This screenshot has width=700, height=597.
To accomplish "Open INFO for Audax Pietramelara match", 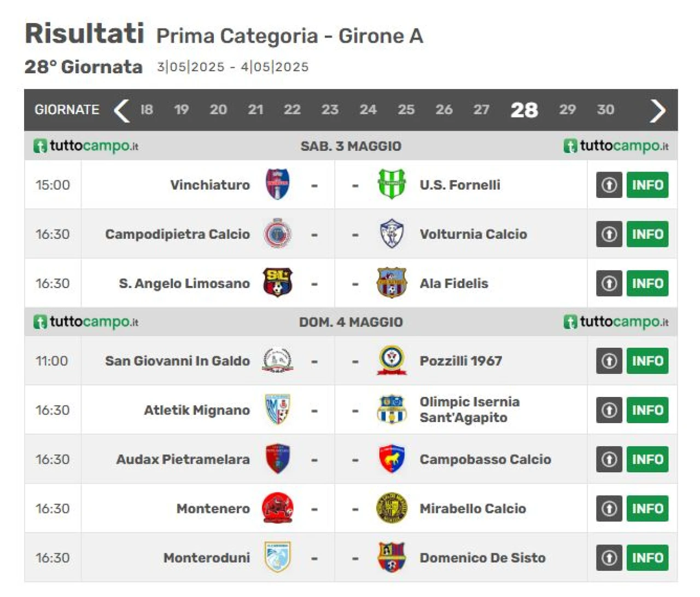I will click(647, 459).
